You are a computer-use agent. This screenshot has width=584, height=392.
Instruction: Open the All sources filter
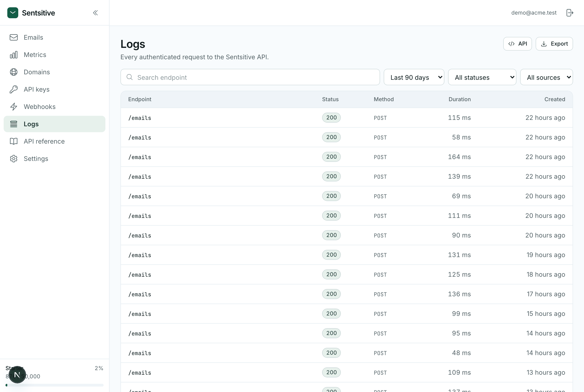tap(546, 77)
